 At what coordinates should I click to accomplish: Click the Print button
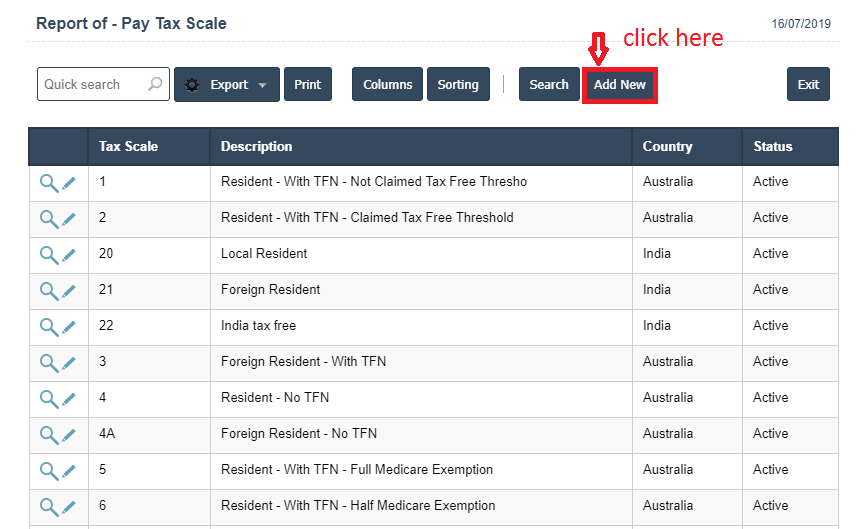tap(308, 85)
